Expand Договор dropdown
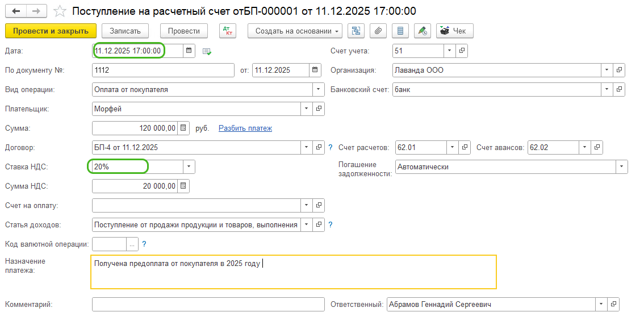 tap(307, 147)
